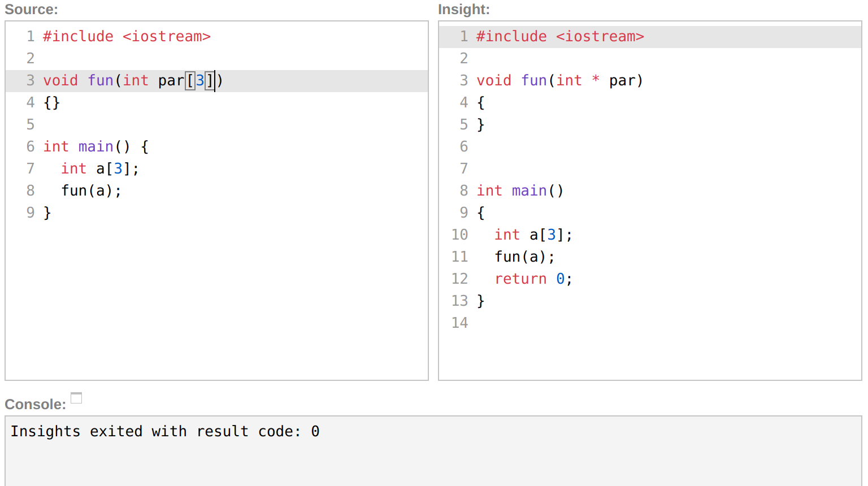This screenshot has width=868, height=486.
Task: Click '#include <iostream>' in Insight pane
Action: [560, 36]
